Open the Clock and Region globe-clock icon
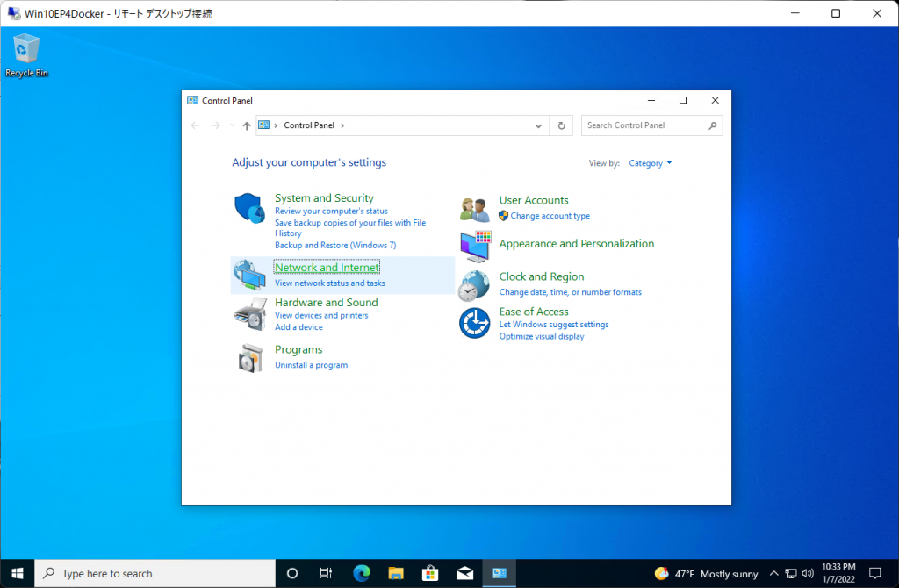Image resolution: width=899 pixels, height=588 pixels. (474, 285)
